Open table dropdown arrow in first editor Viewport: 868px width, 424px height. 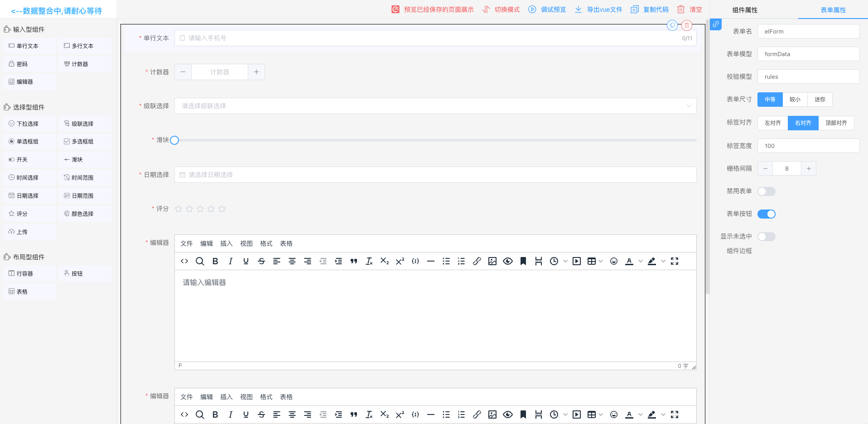click(601, 261)
